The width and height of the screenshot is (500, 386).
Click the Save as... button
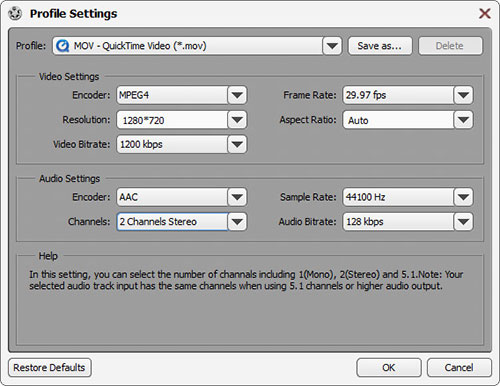380,46
